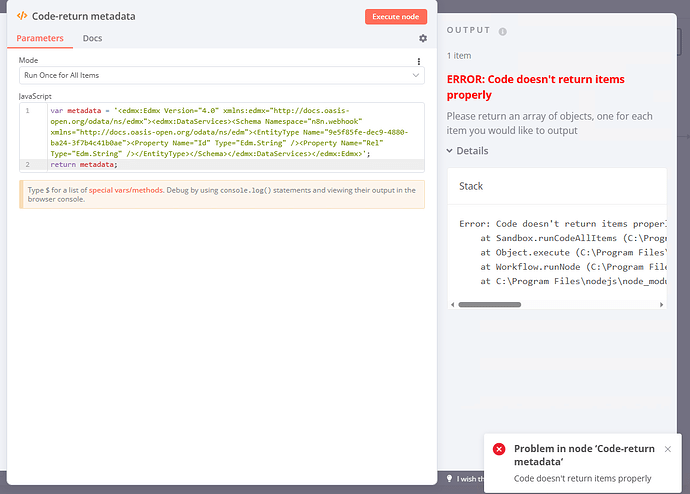Open the Mode parameter three-dot options
Viewport: 690px width, 494px height.
[419, 62]
